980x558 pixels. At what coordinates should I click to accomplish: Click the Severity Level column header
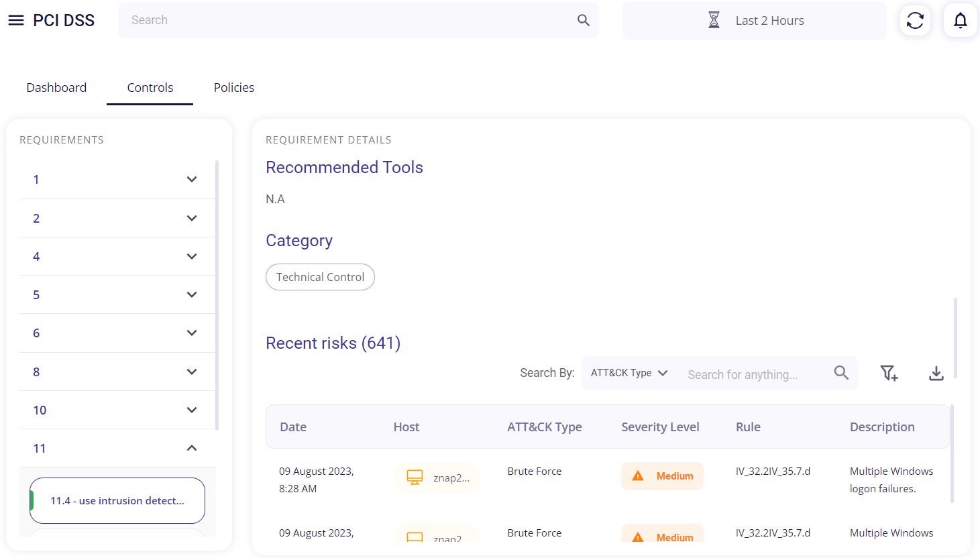pyautogui.click(x=660, y=427)
